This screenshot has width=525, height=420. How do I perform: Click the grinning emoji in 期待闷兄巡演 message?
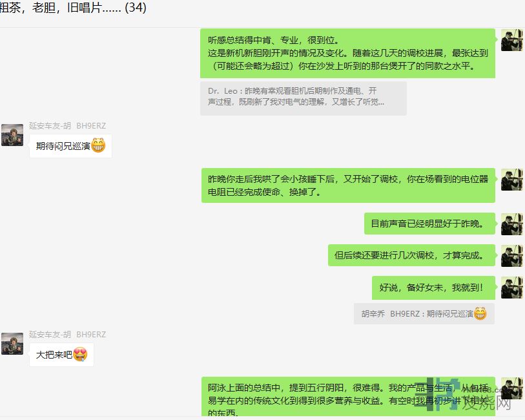98,145
